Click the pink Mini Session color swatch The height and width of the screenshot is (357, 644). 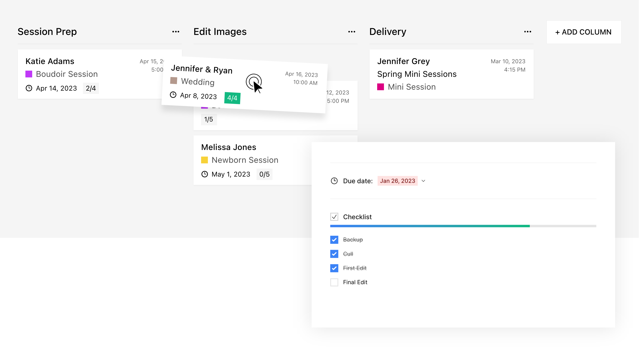[x=384, y=88]
